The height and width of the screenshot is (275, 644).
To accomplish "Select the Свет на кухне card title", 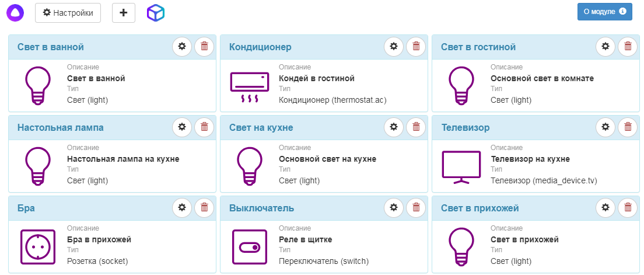I will (261, 127).
